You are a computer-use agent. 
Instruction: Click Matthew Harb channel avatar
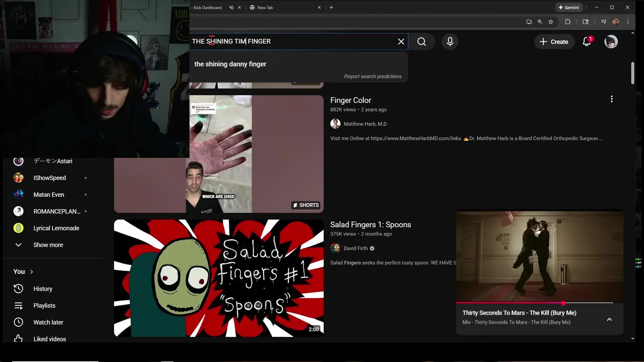[x=335, y=124]
